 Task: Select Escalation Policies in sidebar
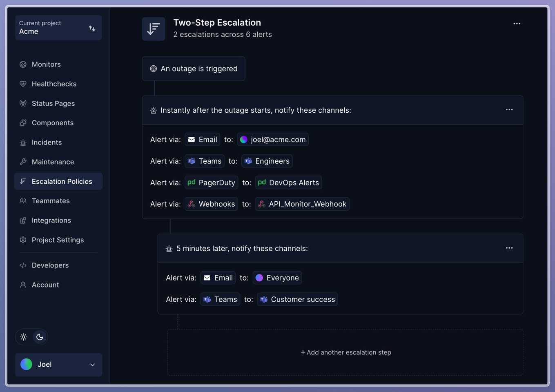click(58, 181)
